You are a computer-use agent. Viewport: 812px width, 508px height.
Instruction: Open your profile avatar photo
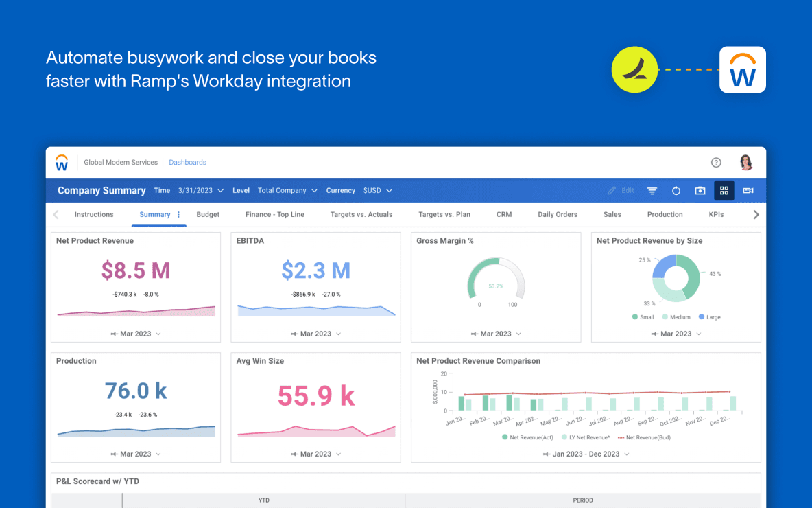click(x=745, y=162)
